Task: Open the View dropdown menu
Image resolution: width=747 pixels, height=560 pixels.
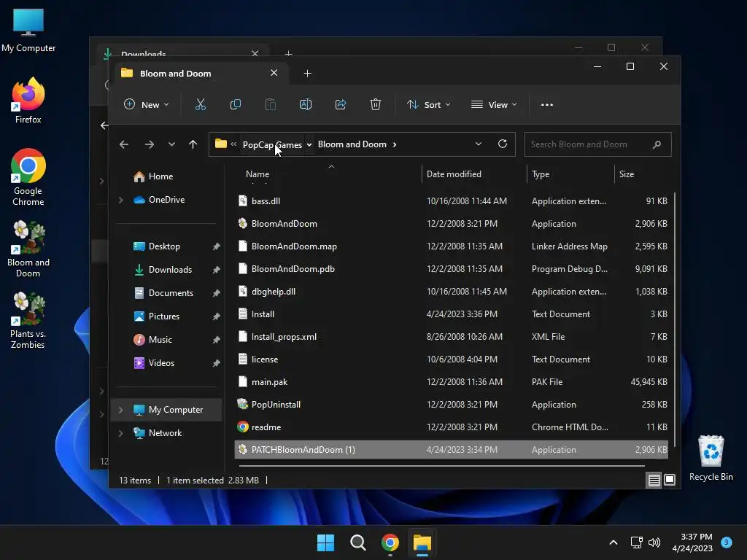Action: pyautogui.click(x=494, y=105)
